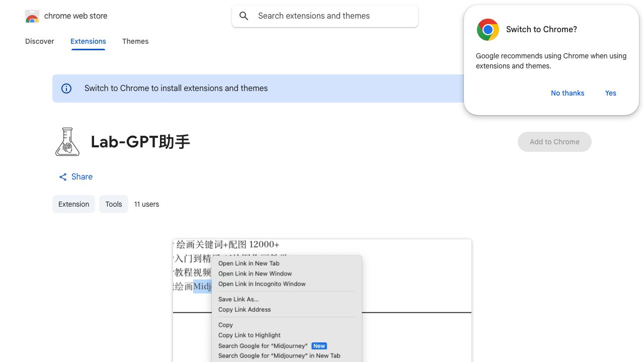Open the Tools category chip
Viewport: 644px width, 362px height.
[x=114, y=204]
